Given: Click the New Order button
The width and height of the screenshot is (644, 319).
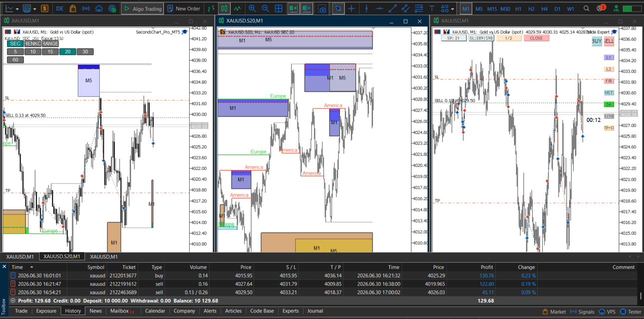Looking at the screenshot, I should pyautogui.click(x=183, y=8).
